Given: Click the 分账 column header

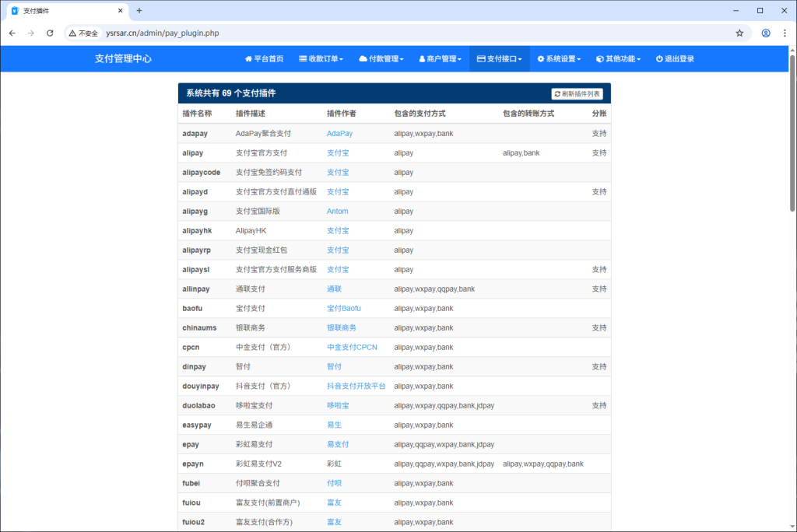Looking at the screenshot, I should point(599,114).
